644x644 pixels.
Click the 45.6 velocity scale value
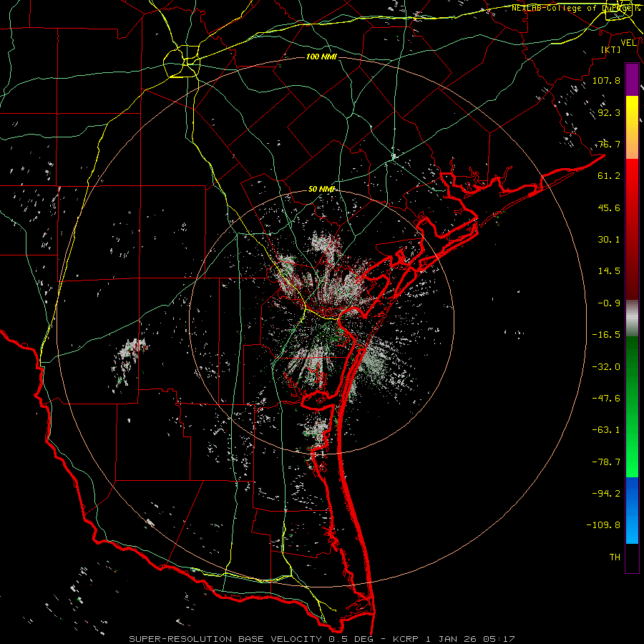click(609, 208)
